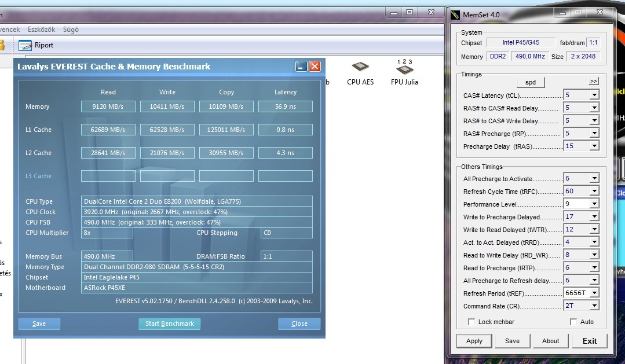Click the empty L3 Cache Read field
This screenshot has width=625, height=364.
(108, 176)
